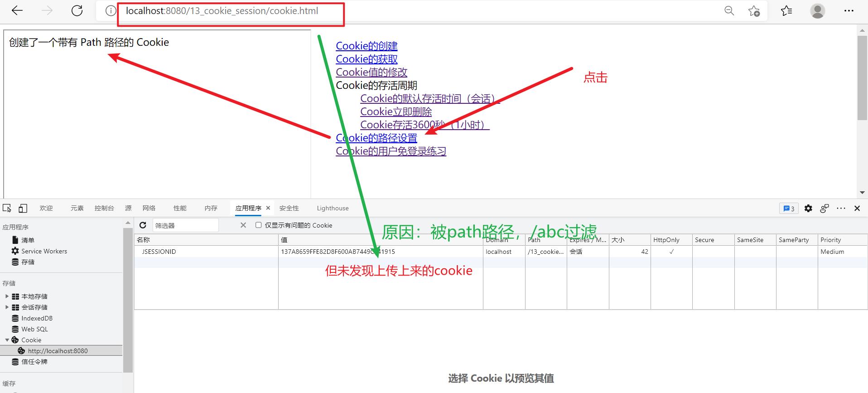The width and height of the screenshot is (868, 393).
Task: Open the user profile avatar
Action: (817, 11)
